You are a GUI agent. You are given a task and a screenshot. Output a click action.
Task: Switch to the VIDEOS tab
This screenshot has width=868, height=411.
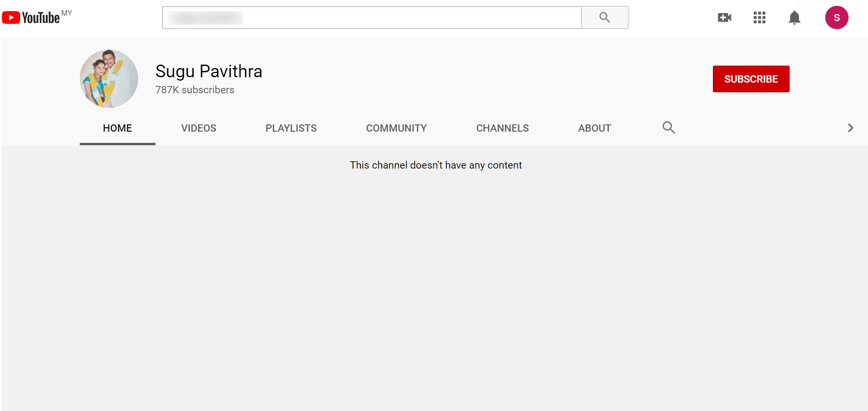click(199, 128)
